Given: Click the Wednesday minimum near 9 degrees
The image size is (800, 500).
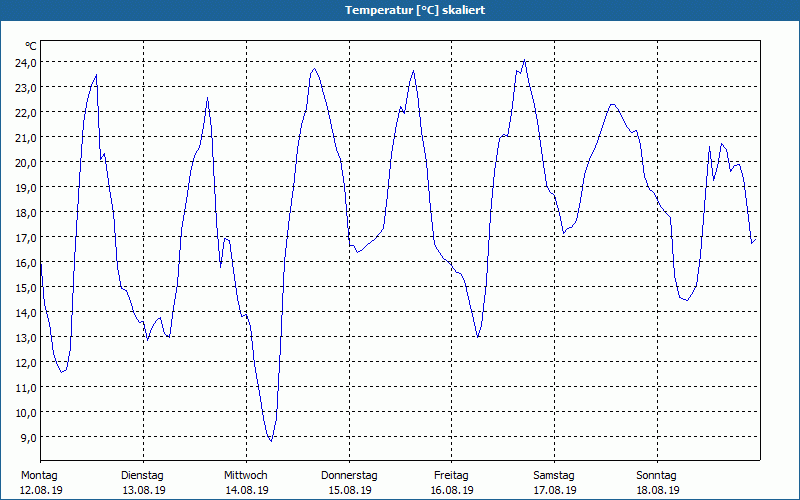Looking at the screenshot, I should pos(271,440).
